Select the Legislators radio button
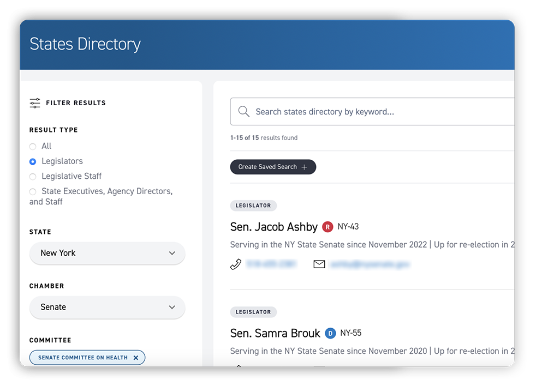The image size is (542, 392). [33, 161]
